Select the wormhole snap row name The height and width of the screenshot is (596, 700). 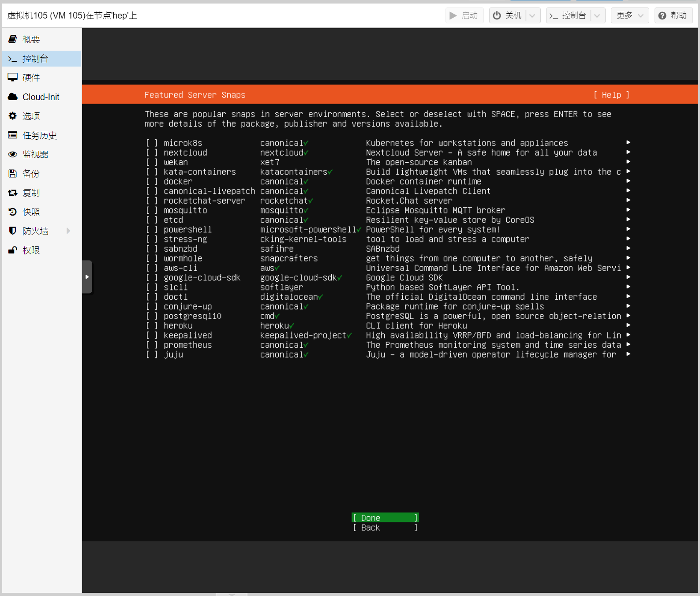[x=183, y=258]
